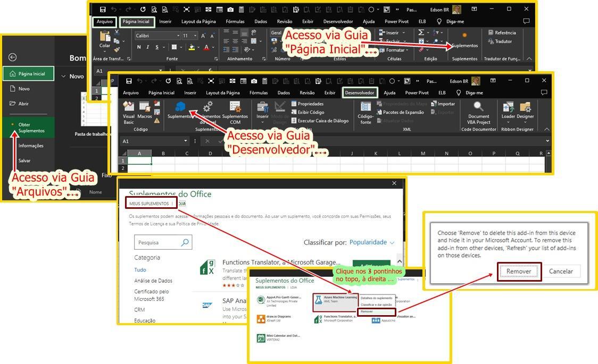Apply italic with the I button in the Fonte group
Screen dimensions: 598x364
pyautogui.click(x=147, y=47)
